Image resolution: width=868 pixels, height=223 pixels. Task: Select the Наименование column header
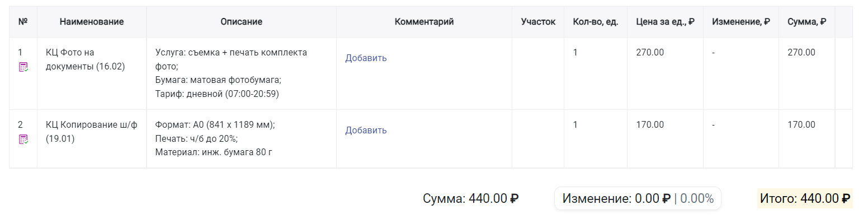click(92, 22)
